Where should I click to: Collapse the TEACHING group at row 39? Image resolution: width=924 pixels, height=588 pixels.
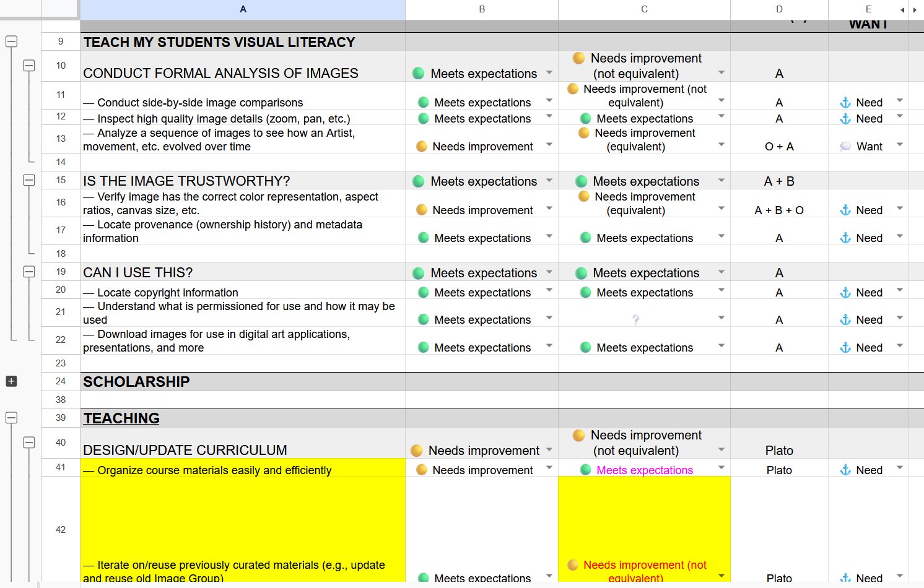11,418
